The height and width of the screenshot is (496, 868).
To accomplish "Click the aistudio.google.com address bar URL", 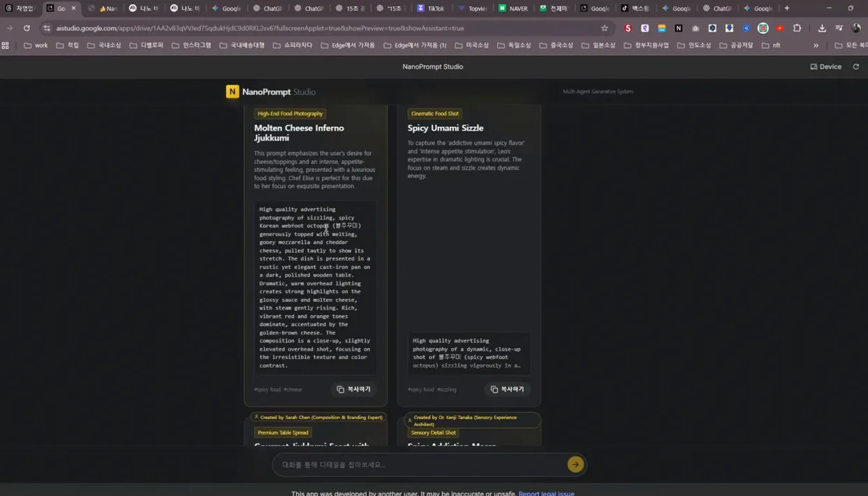I will coord(260,29).
